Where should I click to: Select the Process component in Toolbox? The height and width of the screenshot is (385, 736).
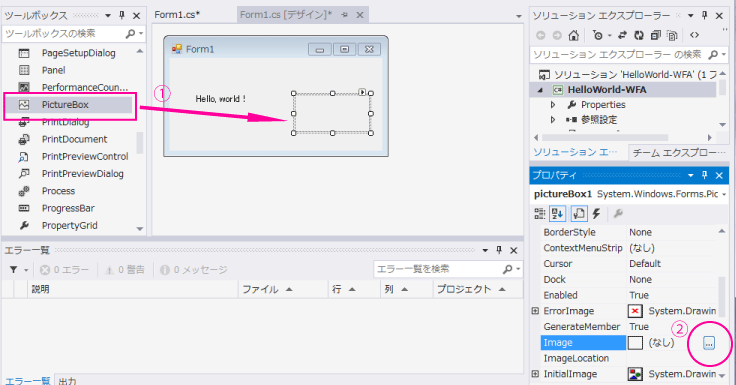click(58, 191)
